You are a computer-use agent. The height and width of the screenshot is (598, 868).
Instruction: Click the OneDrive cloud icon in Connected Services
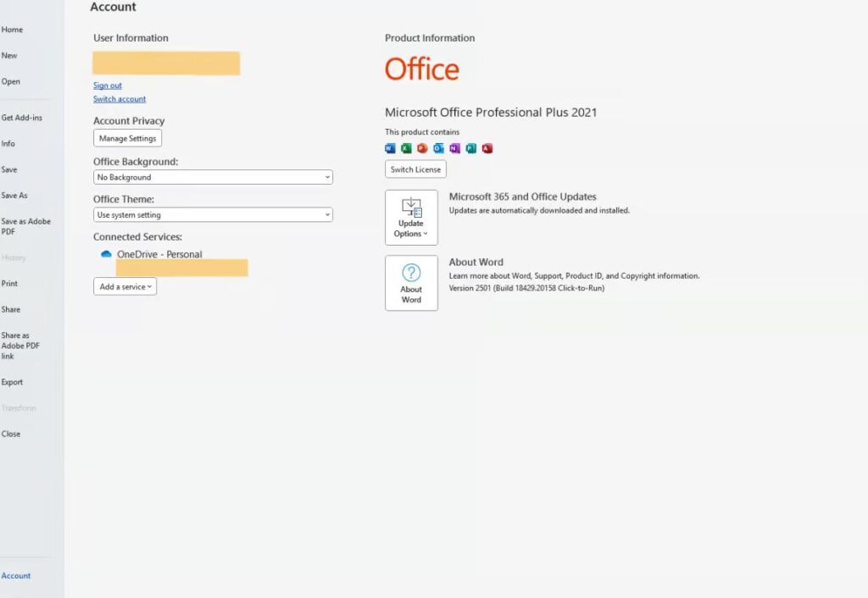pos(106,254)
